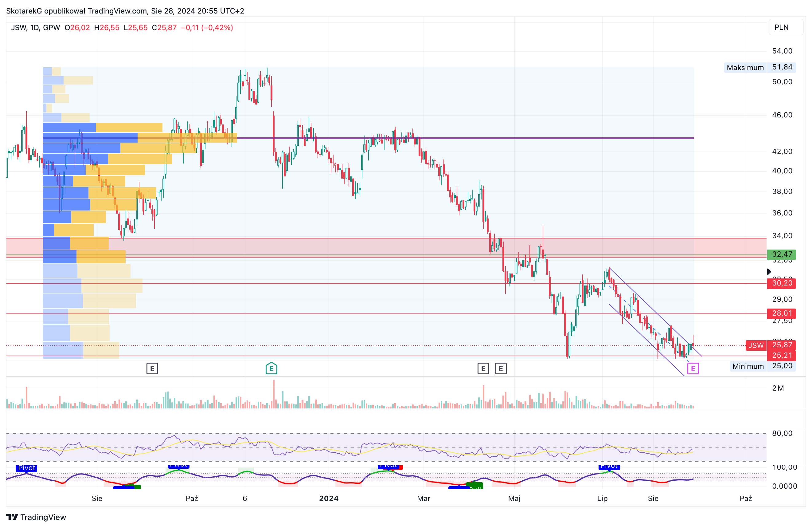812x528 pixels.
Task: Select the red 25,21 level label
Action: (782, 356)
